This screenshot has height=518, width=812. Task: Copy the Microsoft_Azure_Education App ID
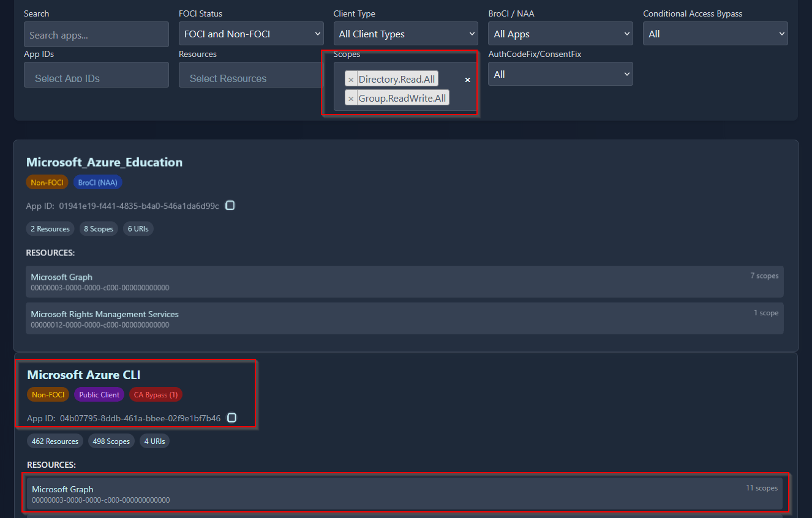pos(230,206)
